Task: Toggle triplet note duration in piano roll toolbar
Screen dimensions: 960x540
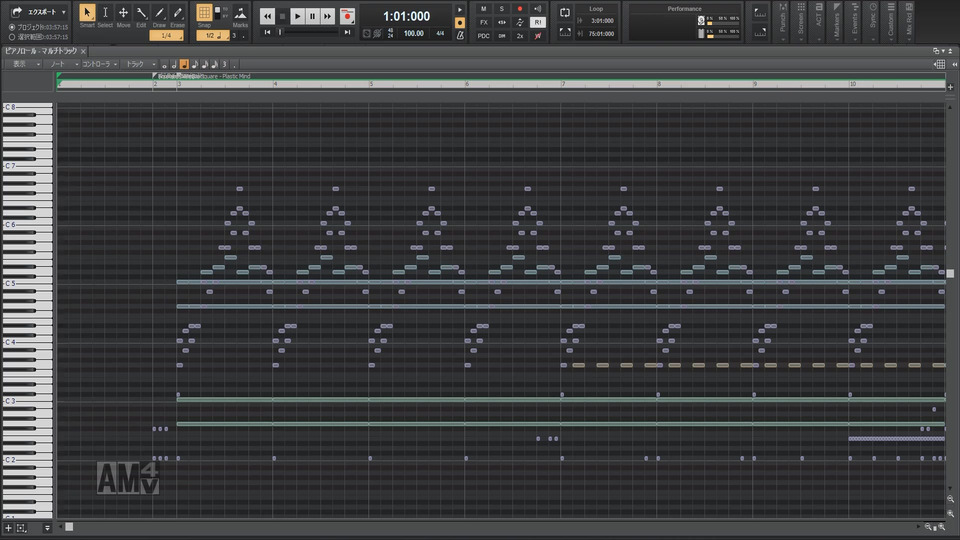Action: click(224, 64)
